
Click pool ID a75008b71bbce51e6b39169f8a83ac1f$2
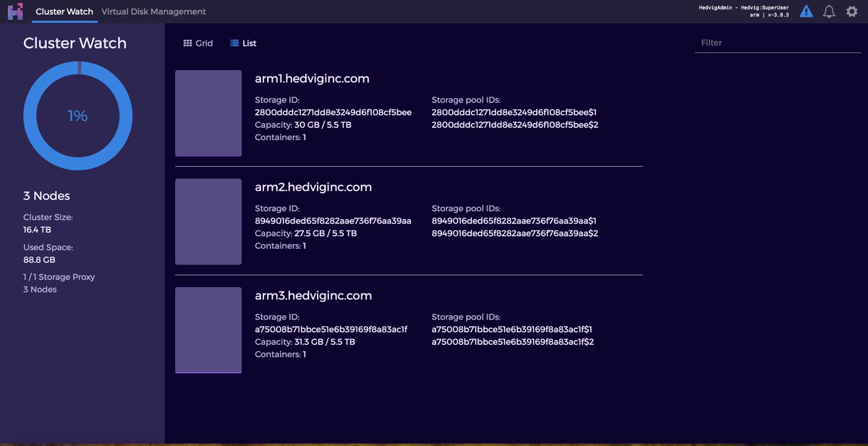click(x=513, y=341)
